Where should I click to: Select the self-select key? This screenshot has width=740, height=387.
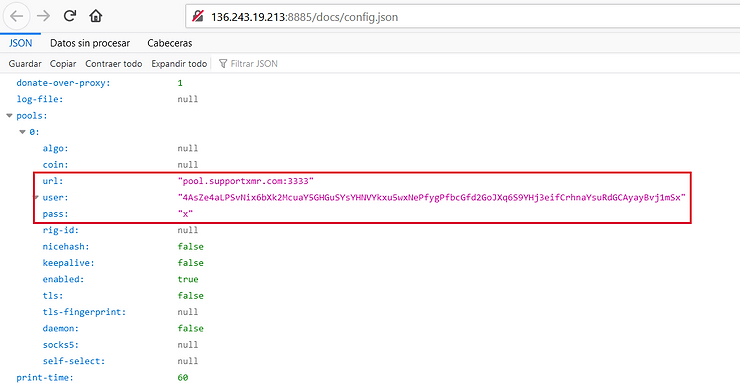pyautogui.click(x=74, y=361)
